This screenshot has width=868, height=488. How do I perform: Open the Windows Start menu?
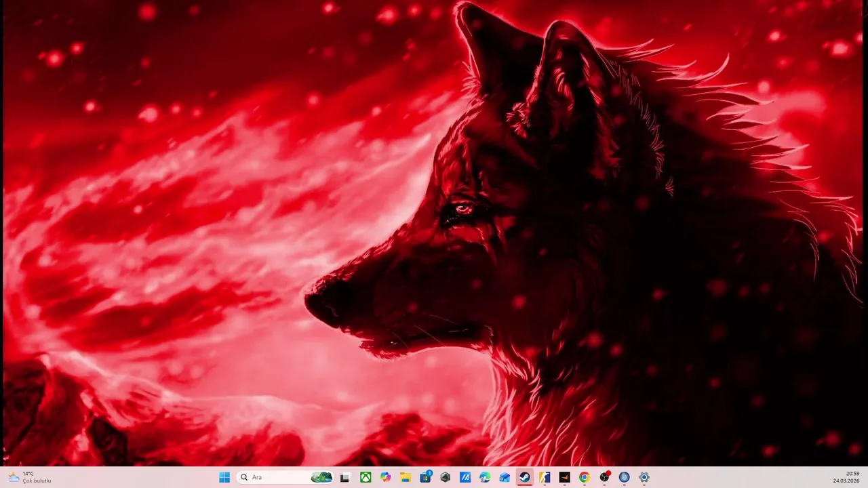pyautogui.click(x=224, y=477)
